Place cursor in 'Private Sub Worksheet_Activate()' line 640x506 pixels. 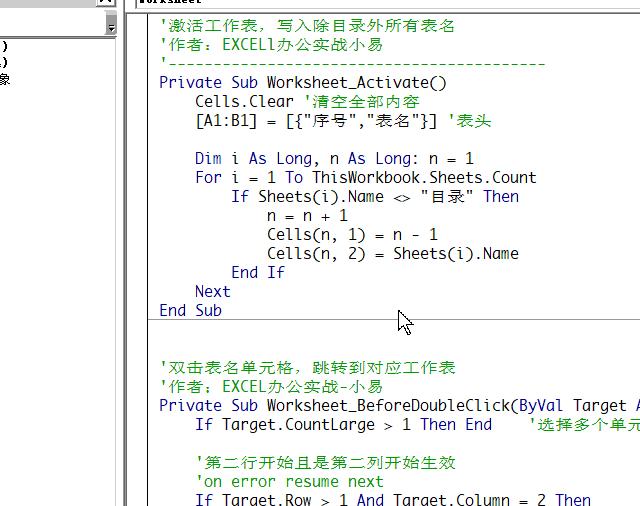pos(303,83)
